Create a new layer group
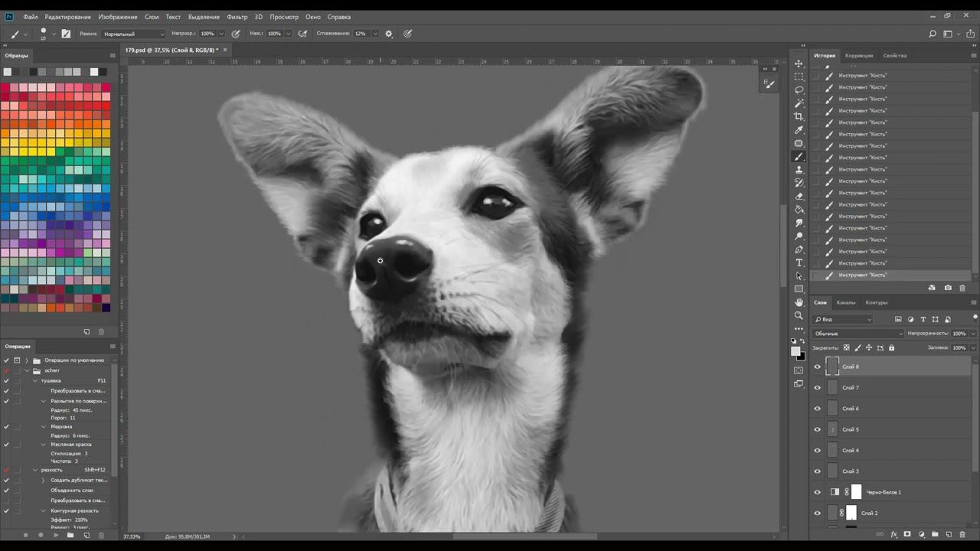 [935, 534]
